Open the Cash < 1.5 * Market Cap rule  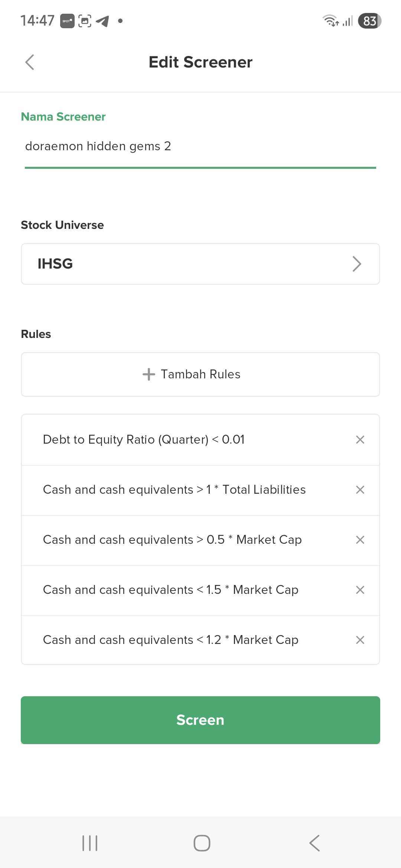tap(171, 590)
